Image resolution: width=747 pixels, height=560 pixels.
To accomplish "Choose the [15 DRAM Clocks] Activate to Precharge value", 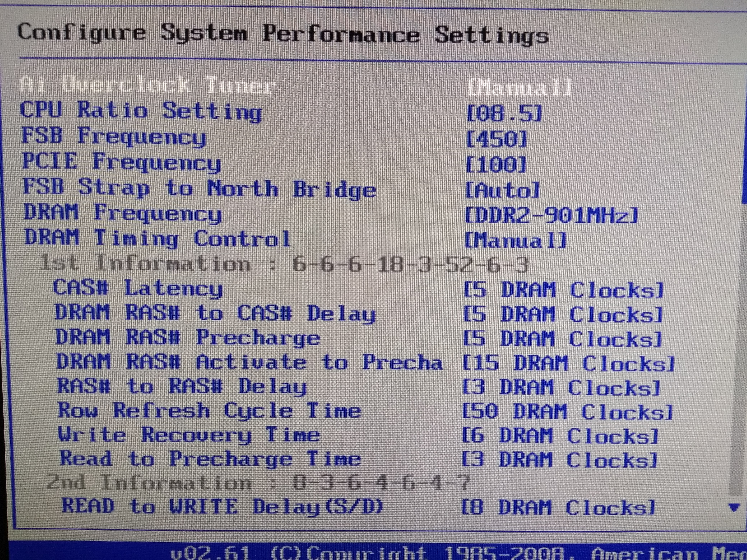I will [568, 363].
